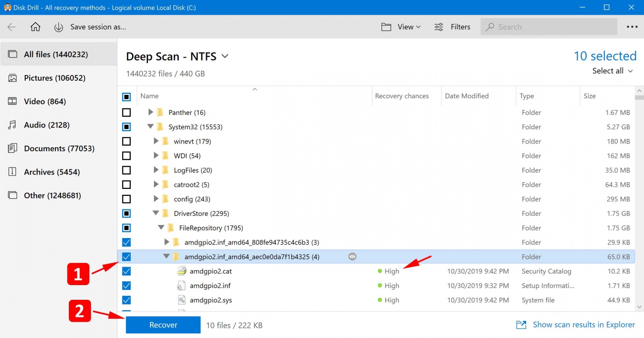Click the Home icon in toolbar
Image resolution: width=644 pixels, height=338 pixels.
[36, 27]
